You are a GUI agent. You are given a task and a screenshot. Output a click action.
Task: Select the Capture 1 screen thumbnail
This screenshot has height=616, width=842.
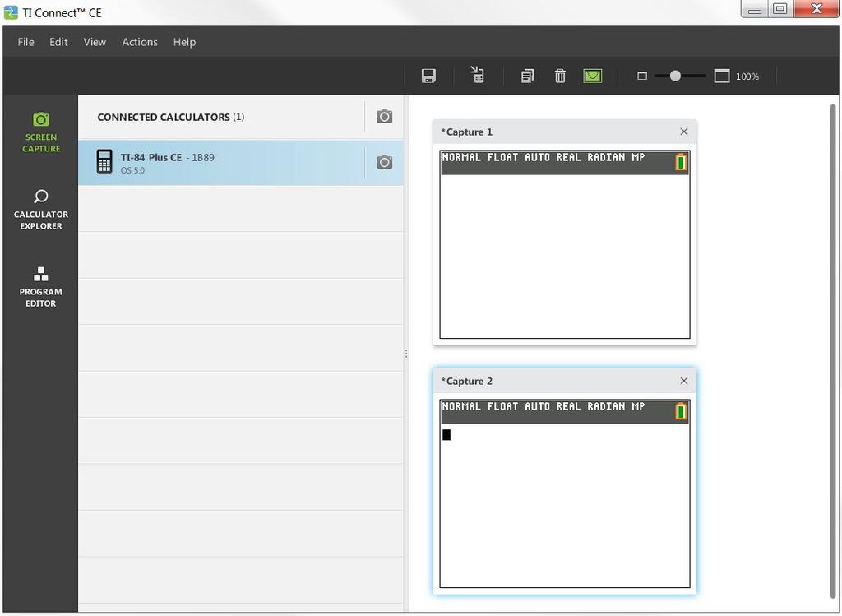565,244
